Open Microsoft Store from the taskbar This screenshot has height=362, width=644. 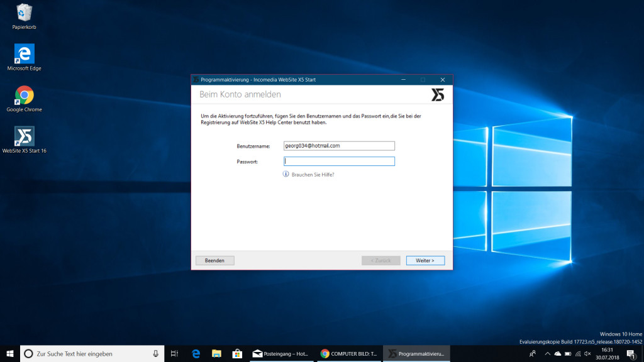click(x=237, y=353)
